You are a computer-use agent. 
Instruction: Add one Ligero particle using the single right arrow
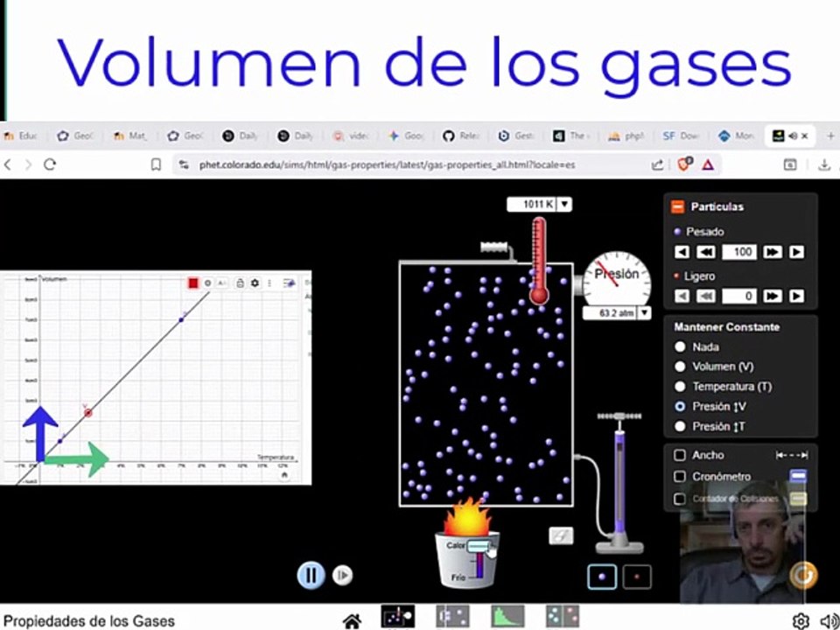pos(796,296)
